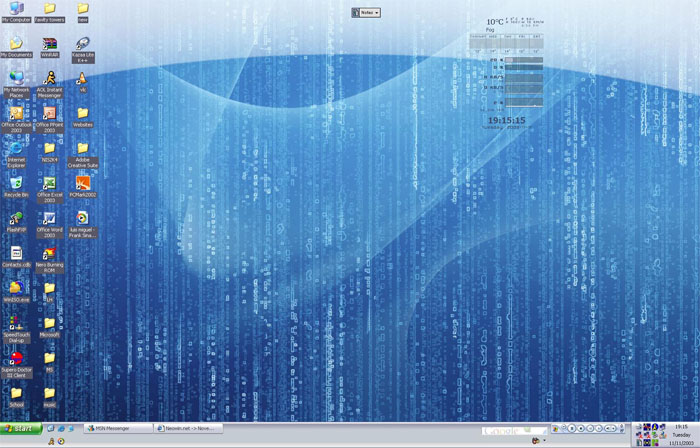Select Nero Burning ROM shortcut
This screenshot has height=448, width=700.
pyautogui.click(x=50, y=259)
